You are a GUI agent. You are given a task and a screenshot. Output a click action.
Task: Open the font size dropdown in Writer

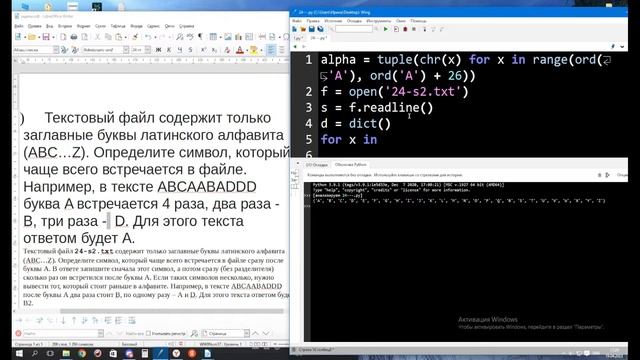click(148, 50)
